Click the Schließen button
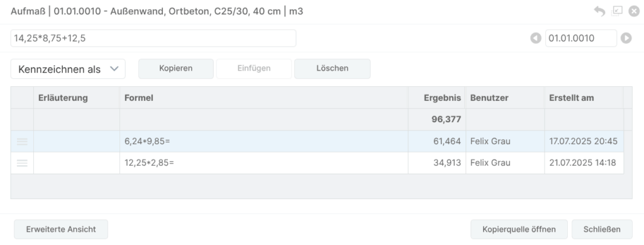 point(602,229)
